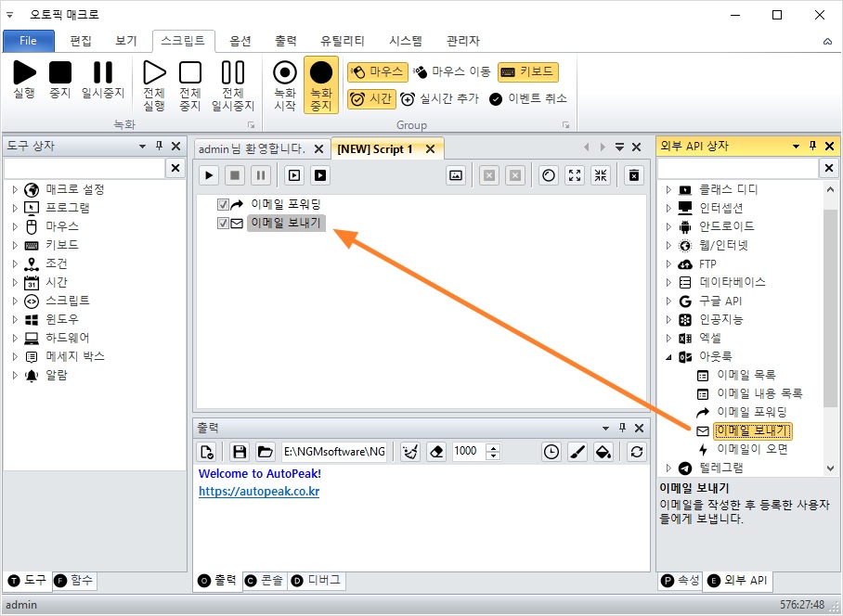This screenshot has width=843, height=616.
Task: Click the refresh icon in output toolbar
Action: [637, 452]
